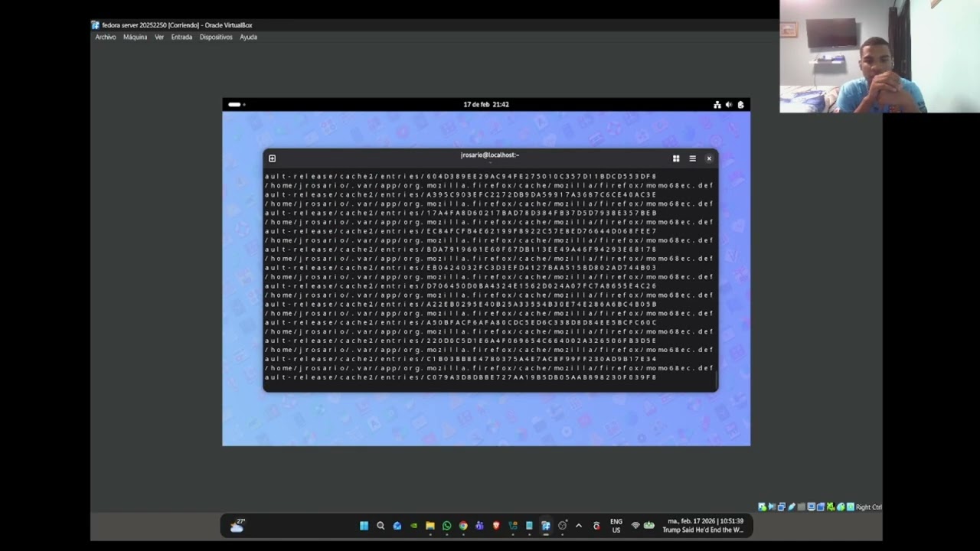Open Microsoft Teams from the taskbar
Image resolution: width=980 pixels, height=551 pixels.
(x=480, y=526)
